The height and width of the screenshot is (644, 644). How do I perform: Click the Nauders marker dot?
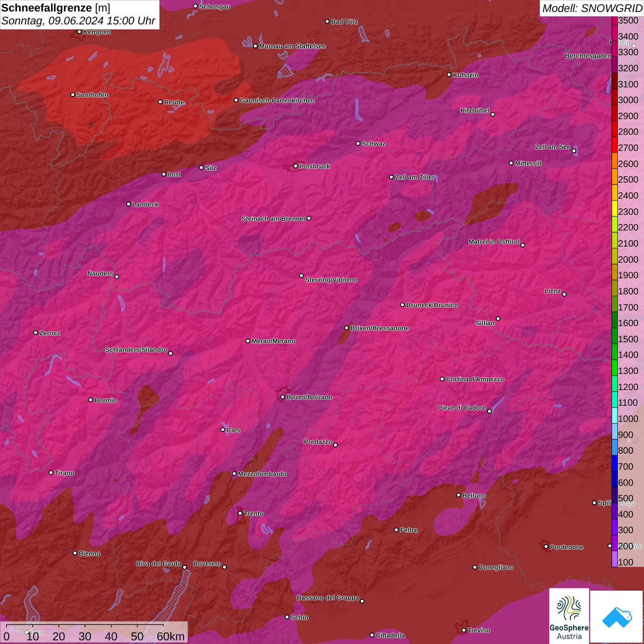(x=117, y=277)
